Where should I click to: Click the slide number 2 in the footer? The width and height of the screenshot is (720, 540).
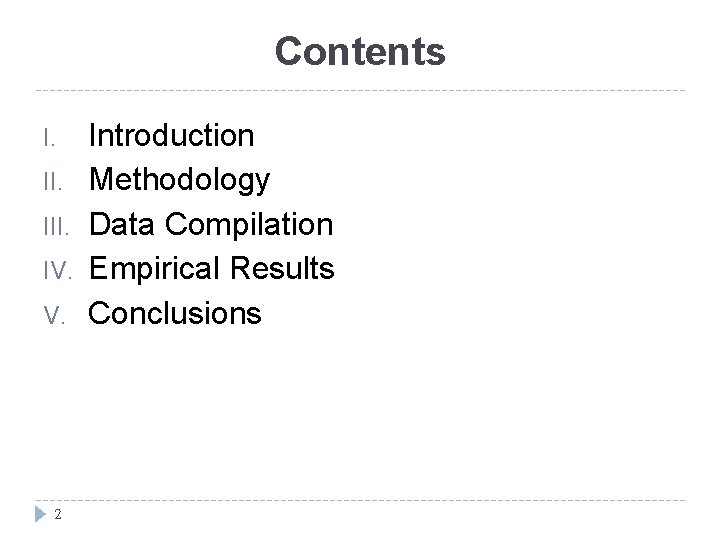pos(57,514)
